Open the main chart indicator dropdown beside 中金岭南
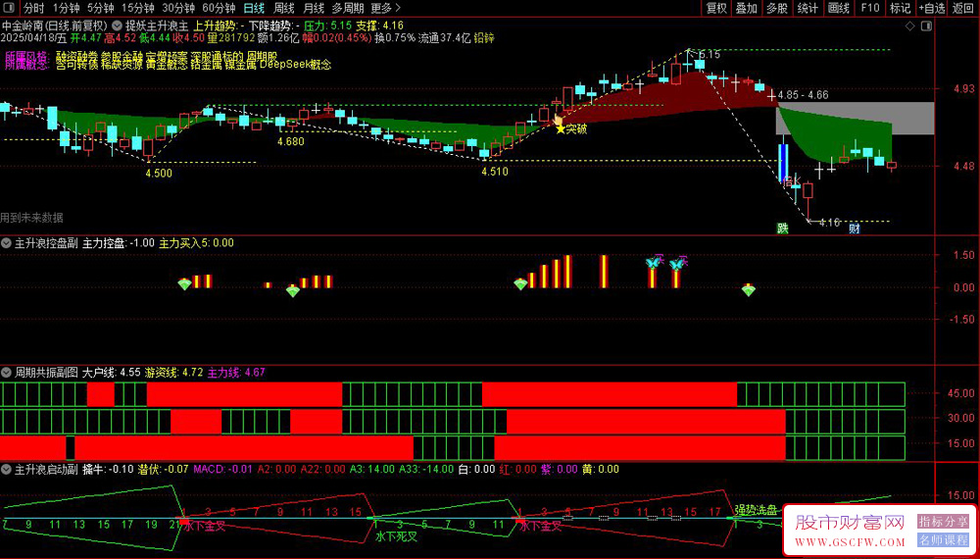 click(117, 26)
